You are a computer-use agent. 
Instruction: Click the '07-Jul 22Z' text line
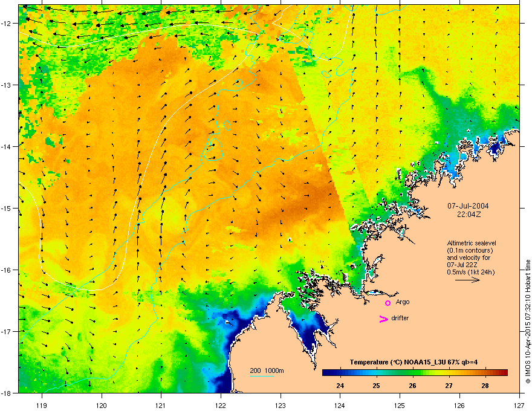[x=462, y=265]
